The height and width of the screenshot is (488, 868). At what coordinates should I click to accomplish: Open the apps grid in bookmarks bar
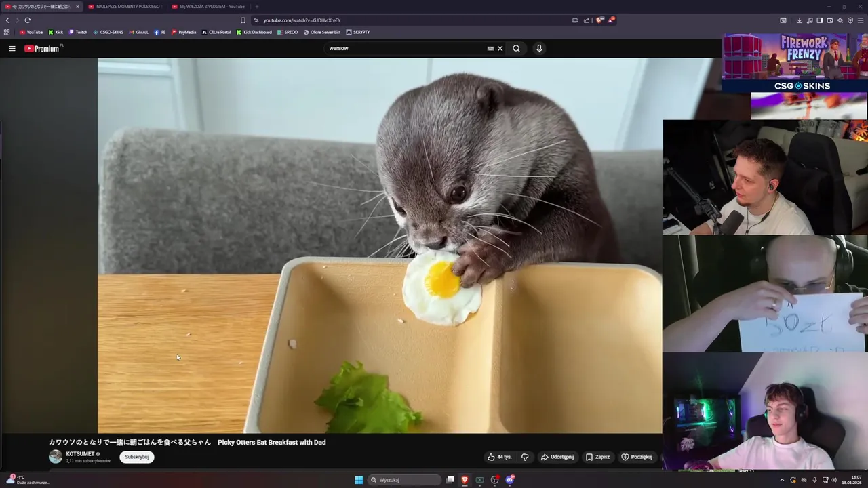coord(7,32)
